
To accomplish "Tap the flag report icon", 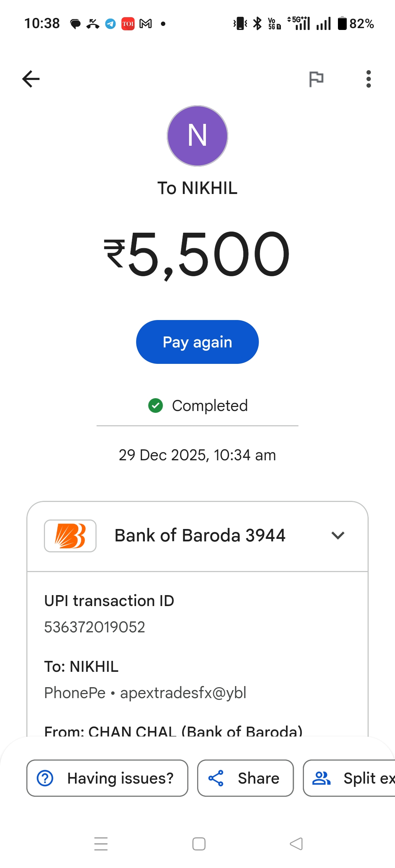I will click(316, 79).
